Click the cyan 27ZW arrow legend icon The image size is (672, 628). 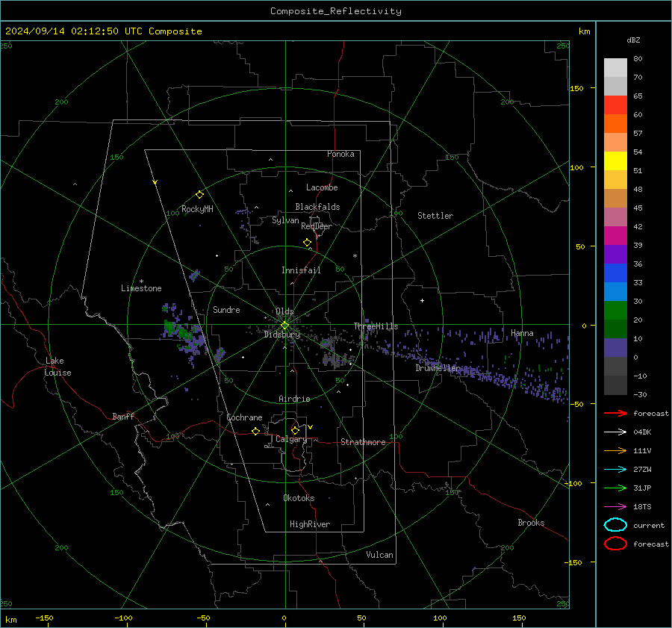point(615,470)
